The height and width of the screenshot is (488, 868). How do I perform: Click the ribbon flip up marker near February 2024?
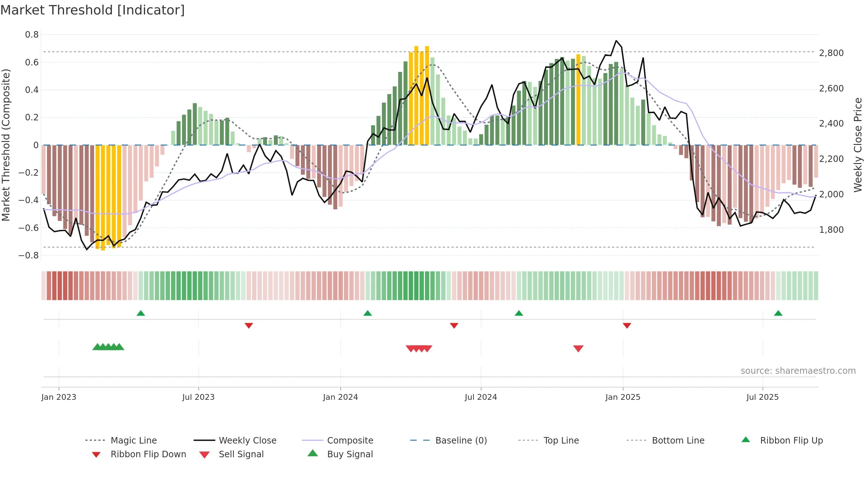367,313
